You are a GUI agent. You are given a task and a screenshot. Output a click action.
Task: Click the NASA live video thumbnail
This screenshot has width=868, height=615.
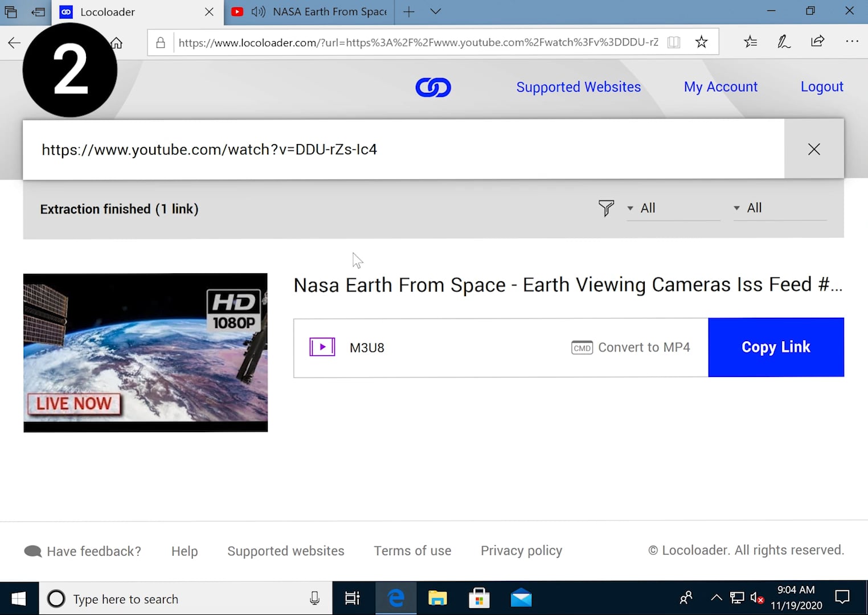click(x=145, y=352)
